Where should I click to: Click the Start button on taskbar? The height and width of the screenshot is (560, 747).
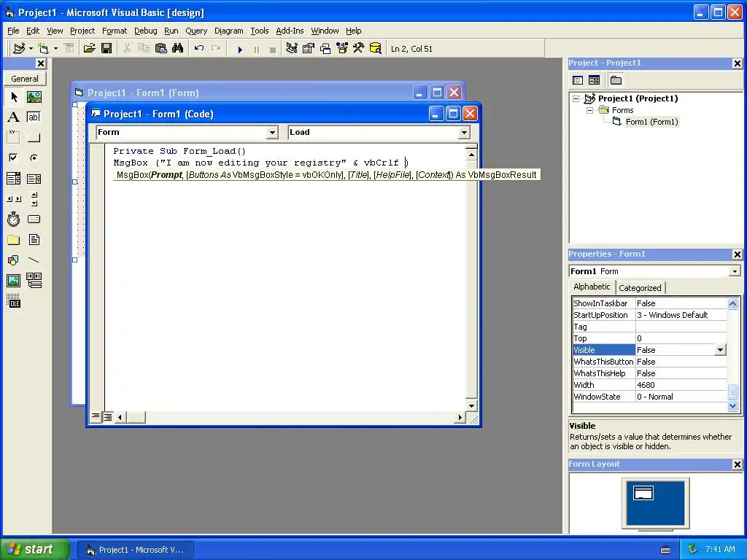click(35, 549)
